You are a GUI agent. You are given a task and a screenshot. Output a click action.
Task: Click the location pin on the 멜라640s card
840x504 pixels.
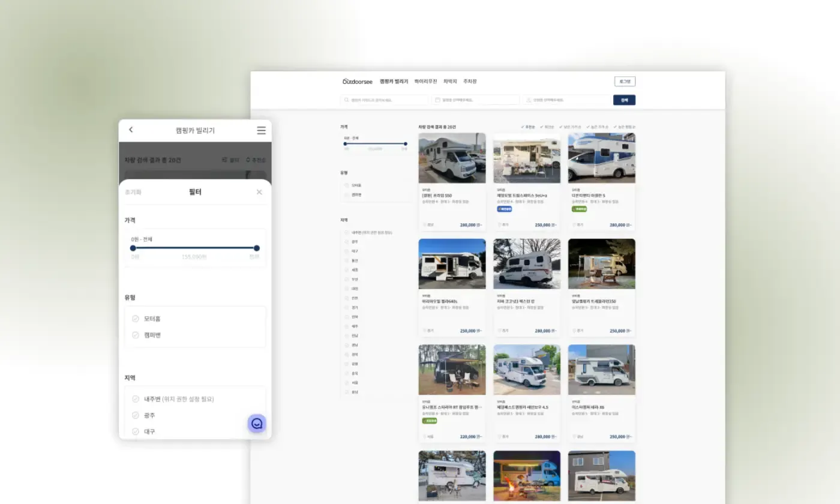pyautogui.click(x=424, y=331)
